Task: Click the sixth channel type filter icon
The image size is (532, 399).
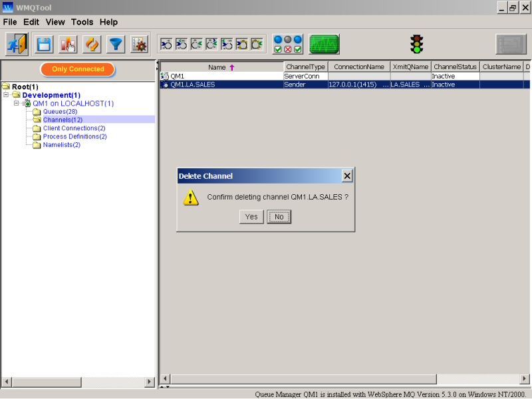Action: [x=242, y=44]
